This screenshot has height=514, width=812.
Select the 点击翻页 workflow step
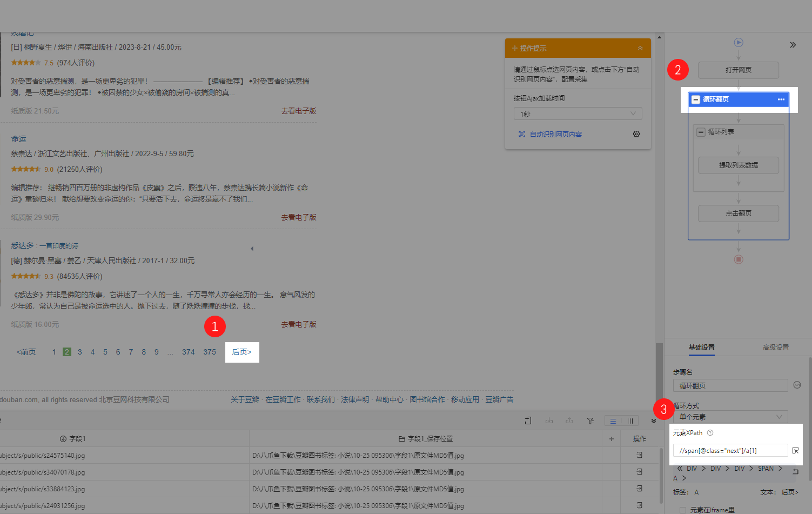(739, 213)
